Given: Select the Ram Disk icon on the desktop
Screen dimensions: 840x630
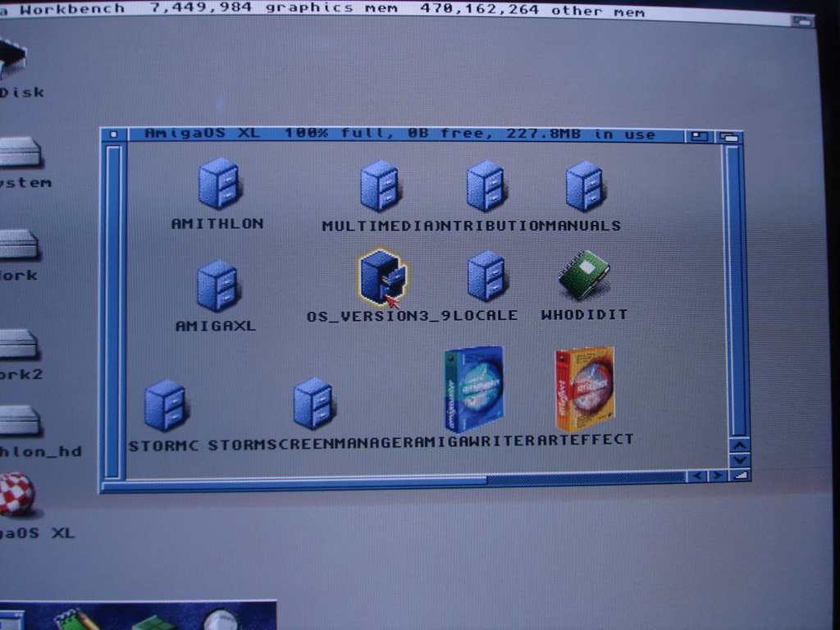Looking at the screenshot, I should [x=11, y=58].
